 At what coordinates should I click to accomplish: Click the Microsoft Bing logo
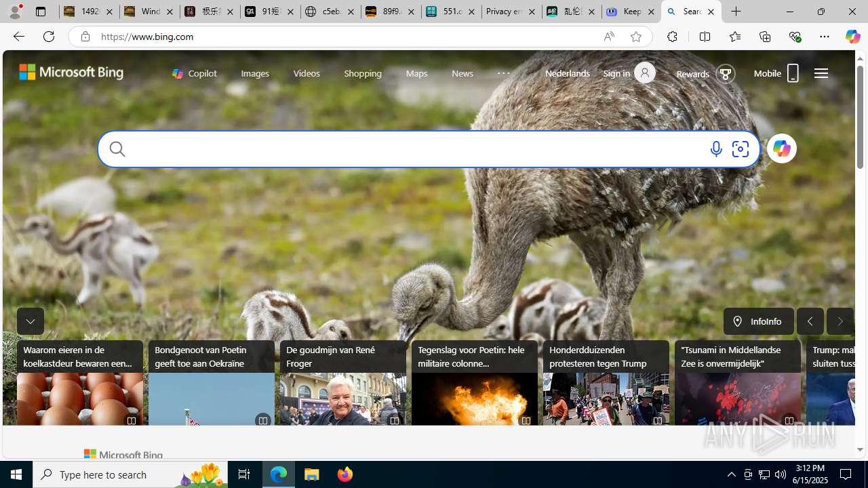tap(71, 73)
